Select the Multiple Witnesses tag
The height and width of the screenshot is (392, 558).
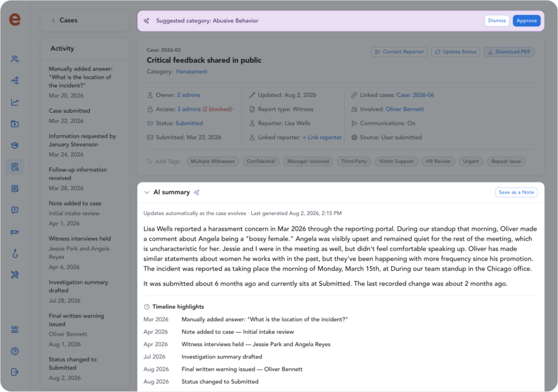tap(213, 161)
